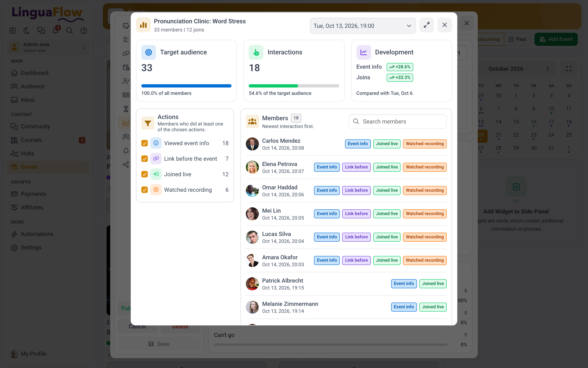The width and height of the screenshot is (588, 368).
Task: Switch to the Past events tab
Action: (517, 39)
